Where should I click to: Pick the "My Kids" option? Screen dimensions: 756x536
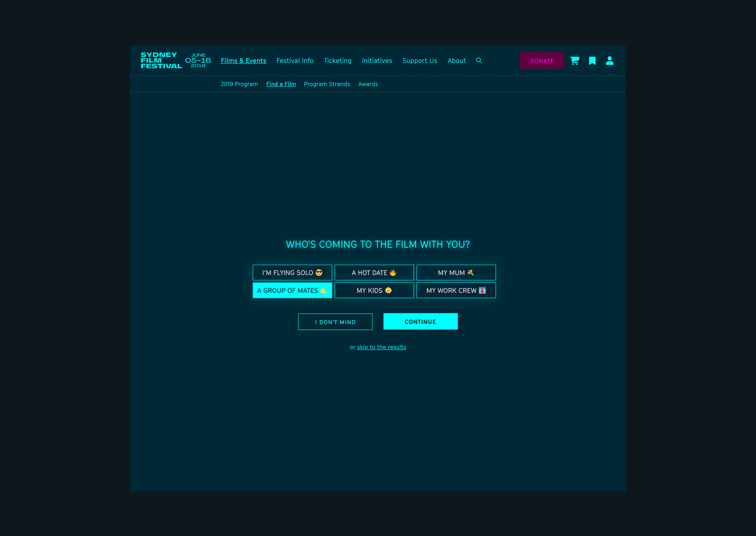(374, 290)
